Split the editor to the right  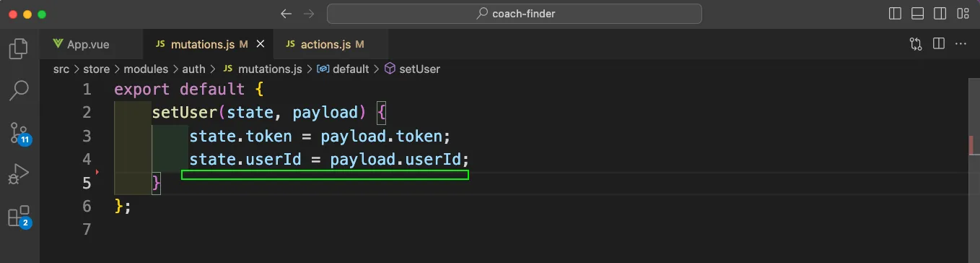click(x=939, y=44)
